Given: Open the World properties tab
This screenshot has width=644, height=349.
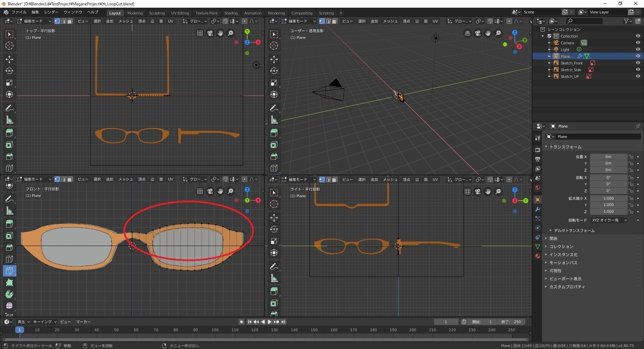Looking at the screenshot, I should [538, 188].
